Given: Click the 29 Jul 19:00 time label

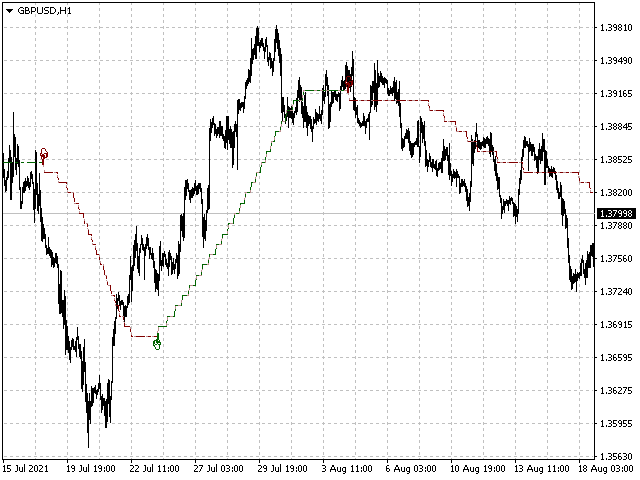Looking at the screenshot, I should 283,469.
